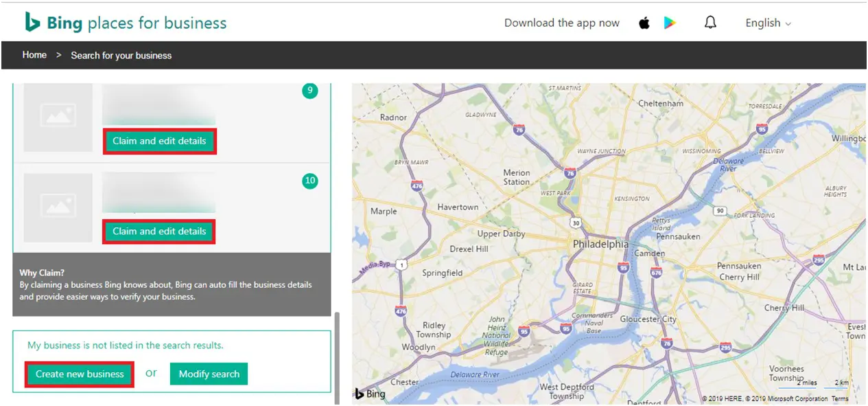This screenshot has width=868, height=406.
Task: Click the results list scrollbar
Action: (x=336, y=357)
